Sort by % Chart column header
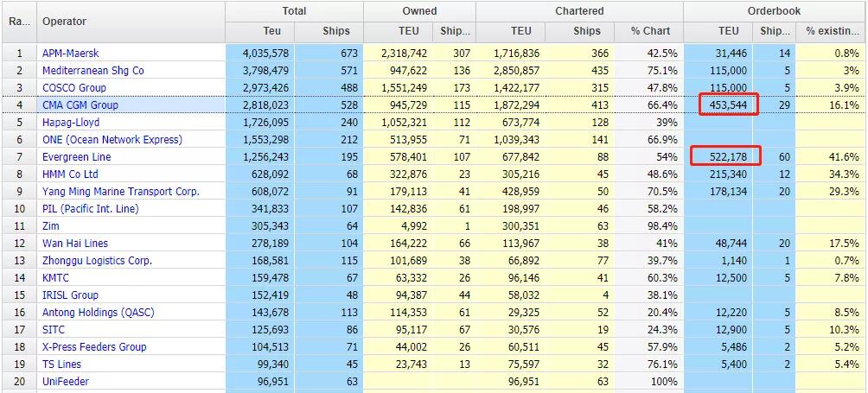Viewport: 868px width, 393px height. [648, 31]
